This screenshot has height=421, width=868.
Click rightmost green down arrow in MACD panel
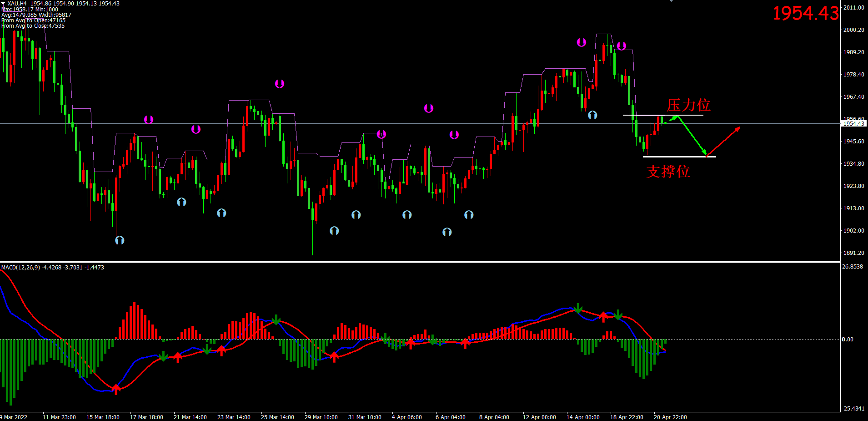pos(618,314)
